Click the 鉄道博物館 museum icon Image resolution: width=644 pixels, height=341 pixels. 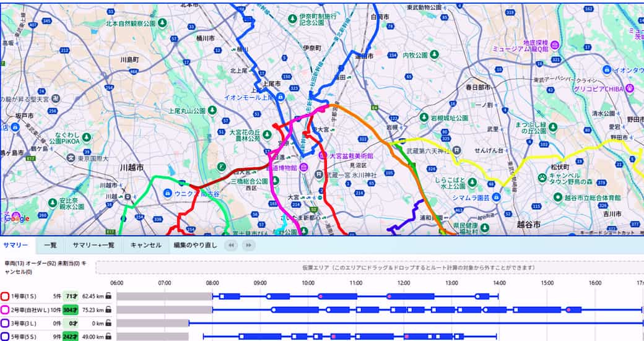[303, 168]
